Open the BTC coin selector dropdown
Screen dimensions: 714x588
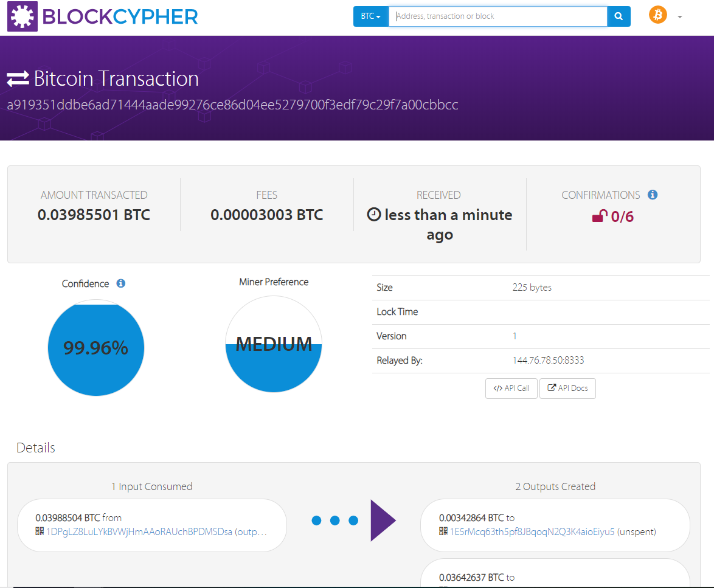click(x=370, y=16)
